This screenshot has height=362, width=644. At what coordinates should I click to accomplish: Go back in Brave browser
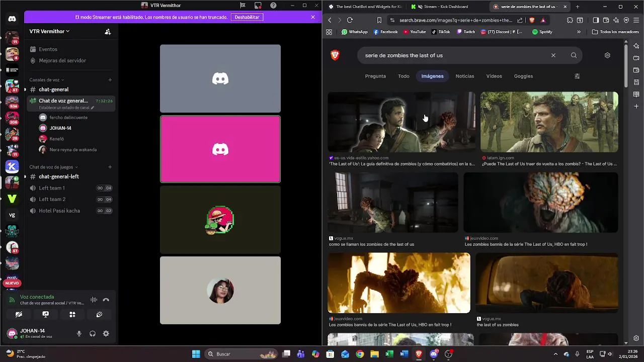330,20
